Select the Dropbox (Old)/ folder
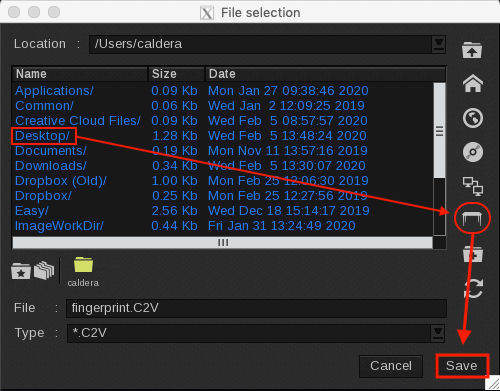500x391 pixels. pos(61,181)
